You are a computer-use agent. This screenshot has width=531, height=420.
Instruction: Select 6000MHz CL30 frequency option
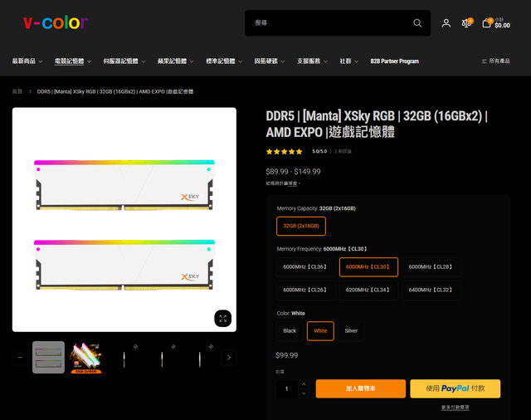(x=368, y=267)
